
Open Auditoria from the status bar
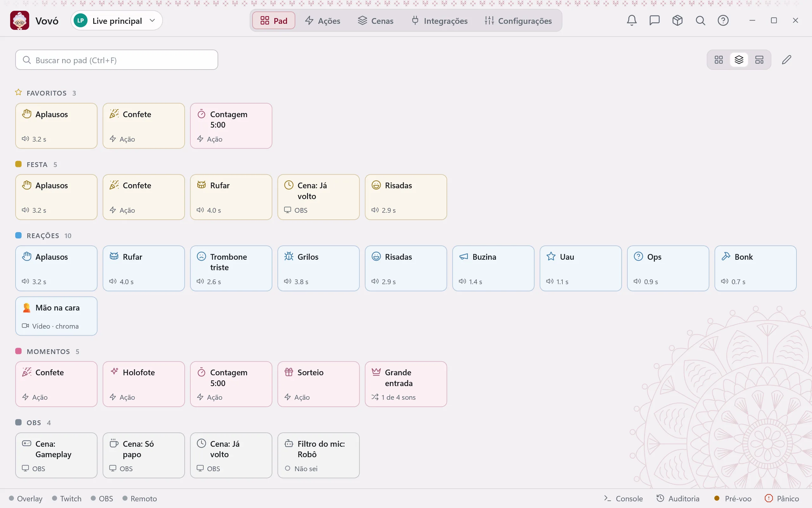678,498
